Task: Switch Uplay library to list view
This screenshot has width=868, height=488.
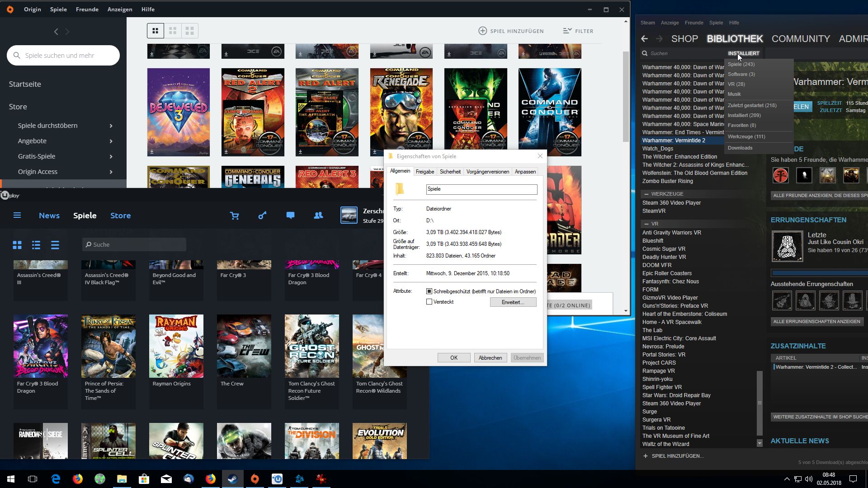Action: tap(36, 245)
